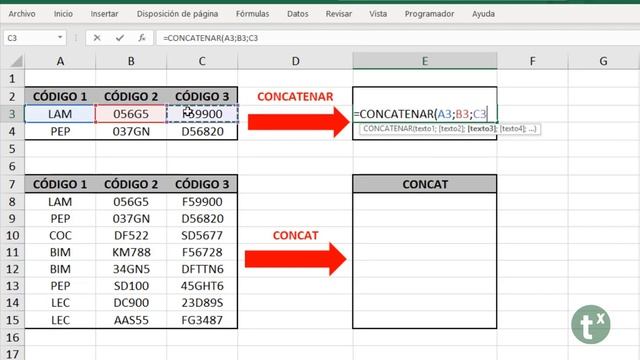Click the editing cell E3 with CONCATENAR formula
The image size is (640, 360).
[425, 114]
